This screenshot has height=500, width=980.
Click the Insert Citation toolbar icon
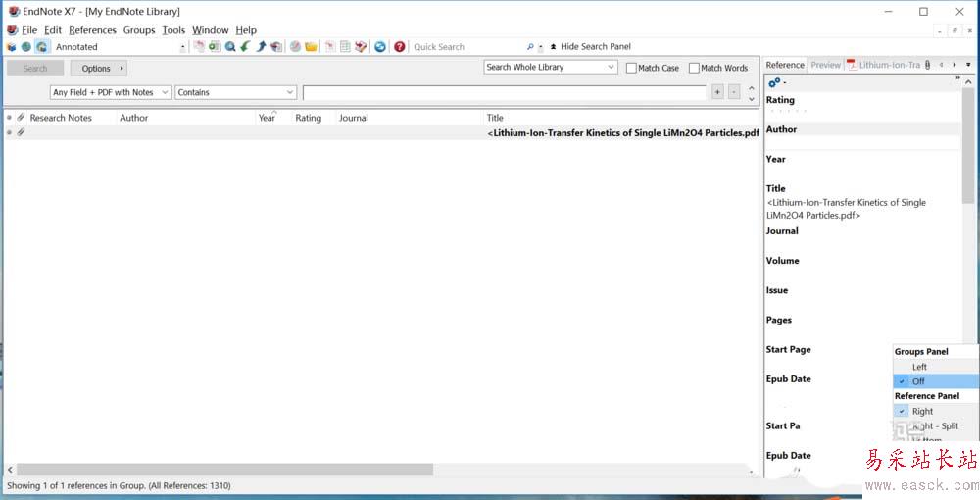[330, 47]
